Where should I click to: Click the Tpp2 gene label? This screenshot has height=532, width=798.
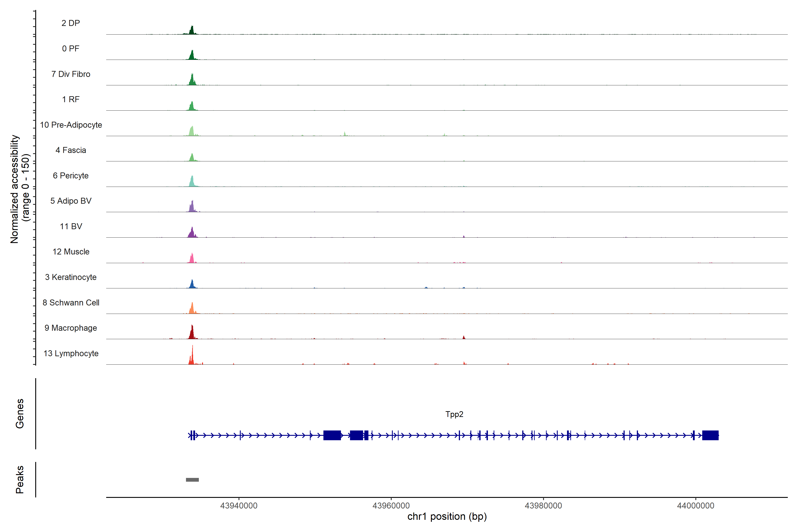(454, 414)
